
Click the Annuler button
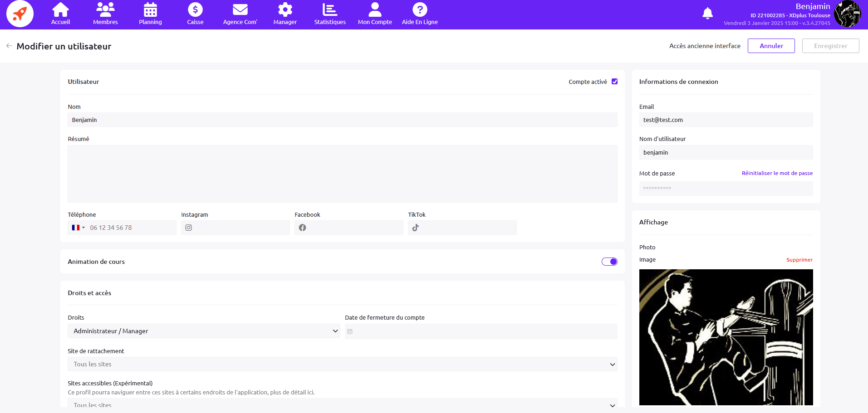pos(771,46)
